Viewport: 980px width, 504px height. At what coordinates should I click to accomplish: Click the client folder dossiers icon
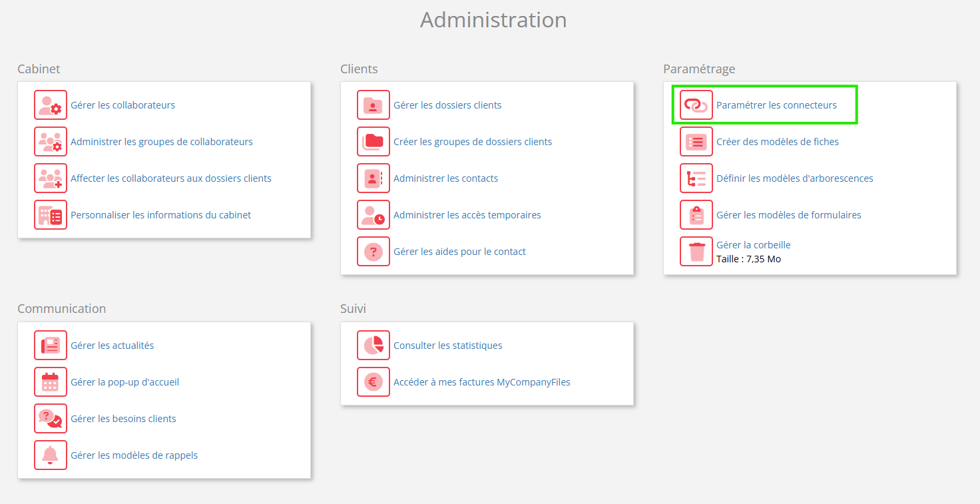(373, 105)
